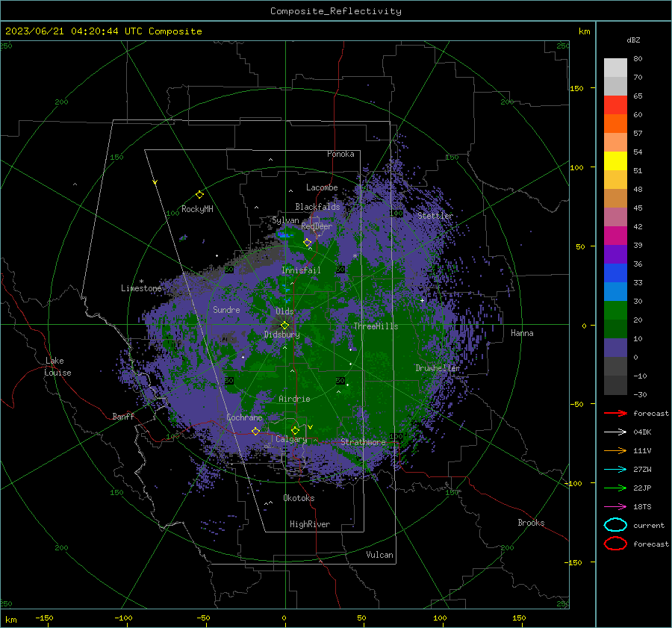Click the Airdrie label
The width and height of the screenshot is (672, 628).
pos(294,399)
